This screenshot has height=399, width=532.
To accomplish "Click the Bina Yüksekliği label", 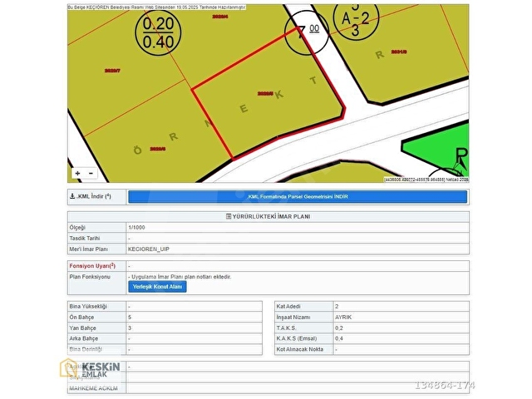I will (88, 307).
